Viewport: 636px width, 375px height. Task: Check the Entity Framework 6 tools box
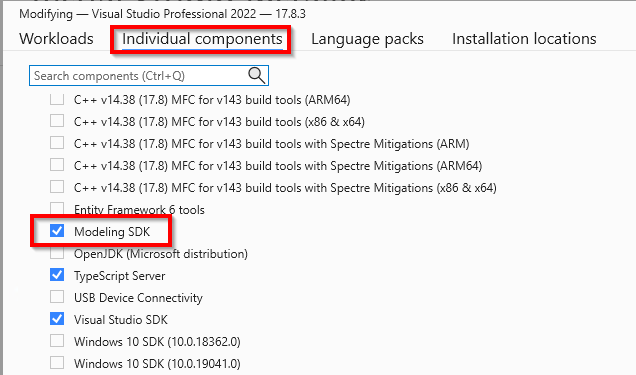(x=57, y=209)
